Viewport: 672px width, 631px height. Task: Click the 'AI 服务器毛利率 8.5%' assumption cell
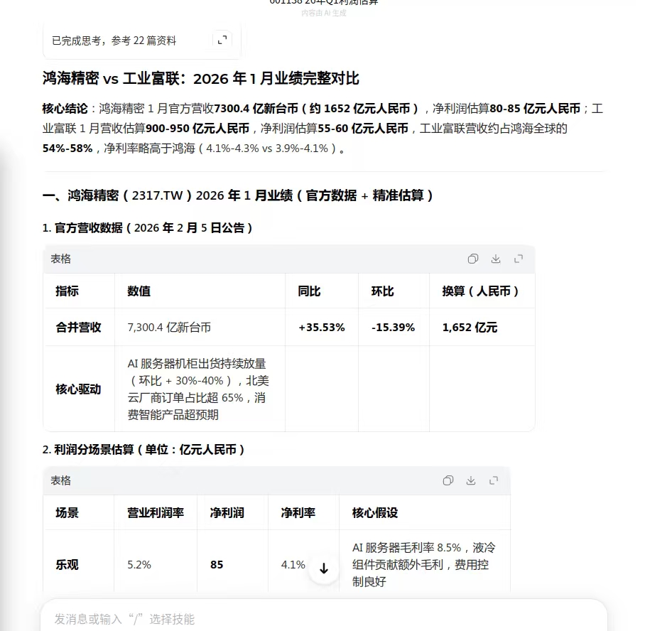pos(424,564)
